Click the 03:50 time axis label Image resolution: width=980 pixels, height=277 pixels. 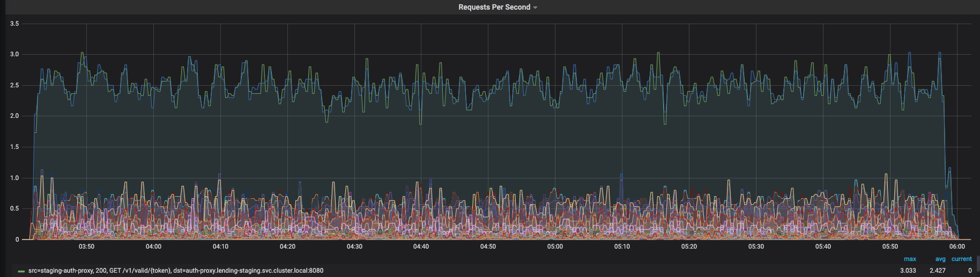(86, 246)
